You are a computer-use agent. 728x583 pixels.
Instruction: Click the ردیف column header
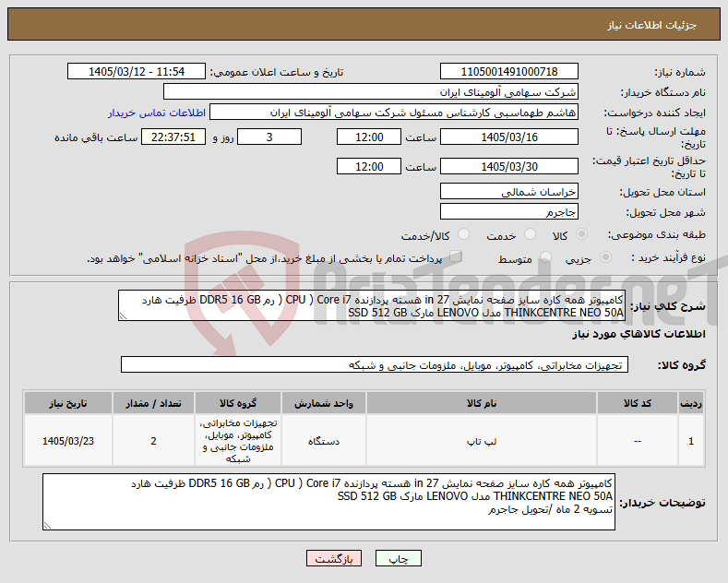click(691, 403)
